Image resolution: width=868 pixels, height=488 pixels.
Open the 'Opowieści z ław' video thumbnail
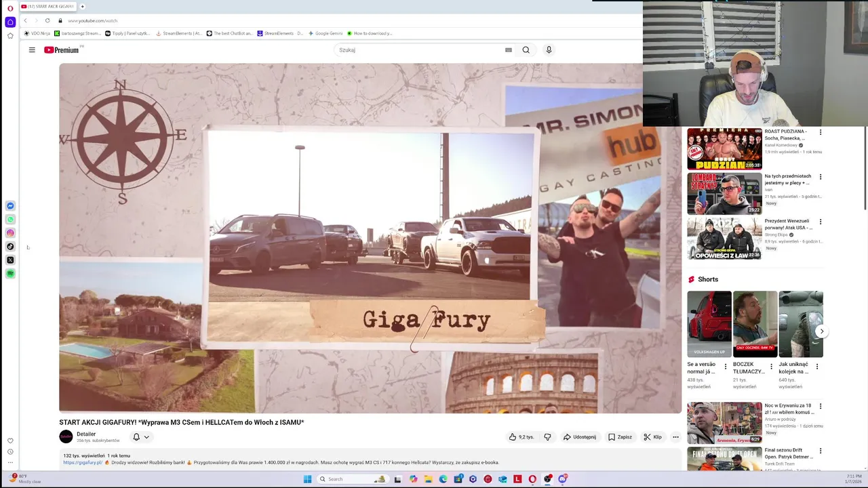click(724, 238)
